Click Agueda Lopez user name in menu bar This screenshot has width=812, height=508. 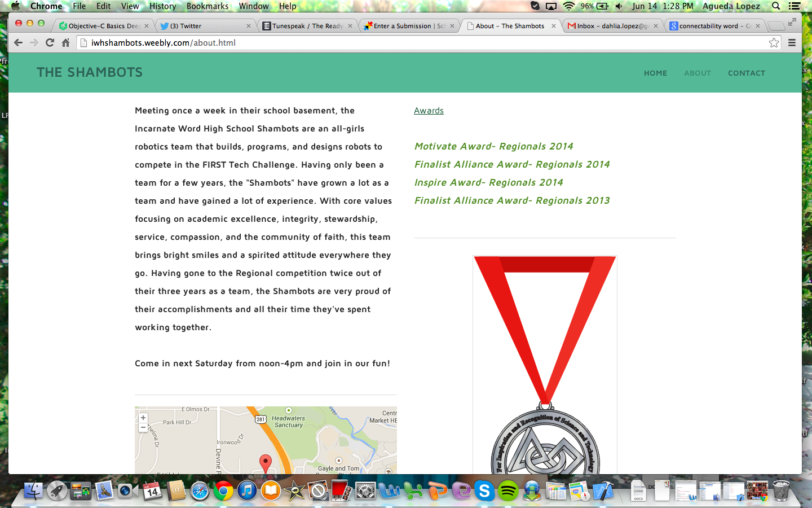tap(731, 6)
